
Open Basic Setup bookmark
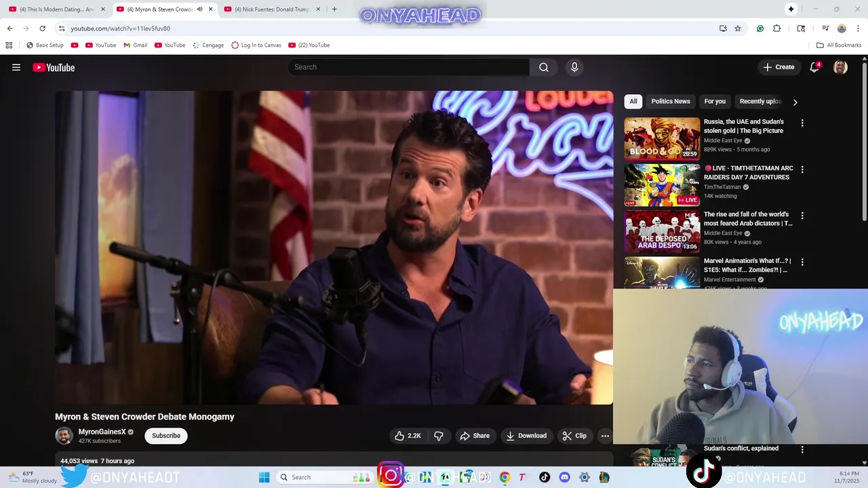[x=45, y=45]
